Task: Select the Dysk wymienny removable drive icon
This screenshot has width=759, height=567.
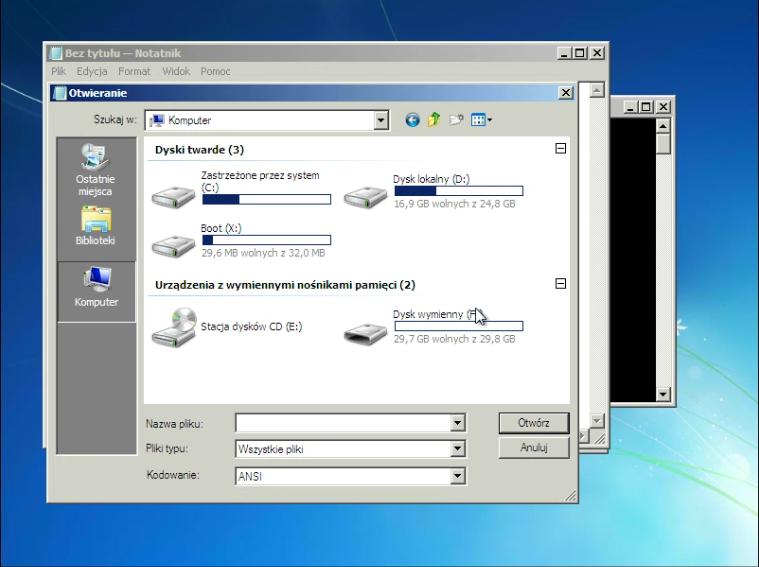Action: [x=365, y=334]
